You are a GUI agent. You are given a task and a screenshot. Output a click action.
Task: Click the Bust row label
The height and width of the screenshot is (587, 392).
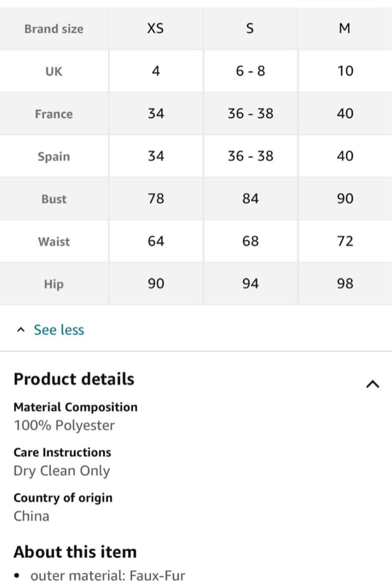pyautogui.click(x=54, y=199)
